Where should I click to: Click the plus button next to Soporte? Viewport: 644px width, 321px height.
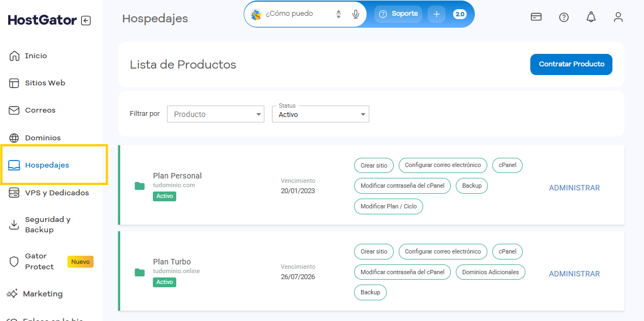pyautogui.click(x=436, y=14)
